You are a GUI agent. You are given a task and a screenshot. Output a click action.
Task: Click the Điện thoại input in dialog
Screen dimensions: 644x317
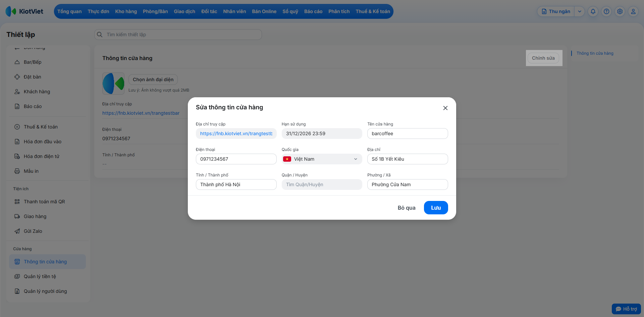(x=236, y=159)
